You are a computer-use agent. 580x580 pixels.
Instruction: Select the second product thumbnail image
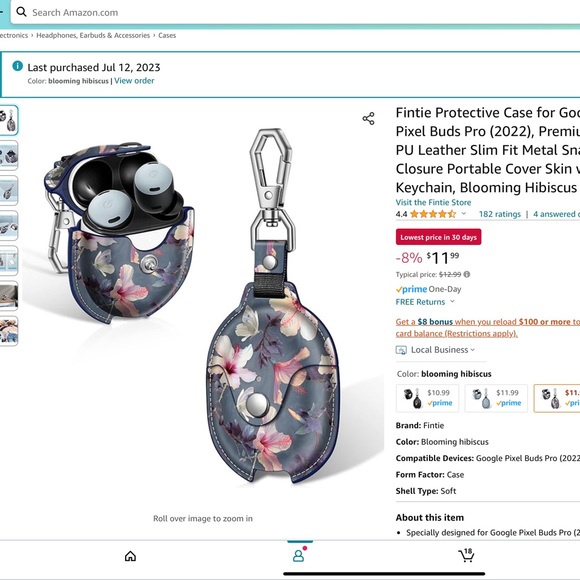point(9,155)
